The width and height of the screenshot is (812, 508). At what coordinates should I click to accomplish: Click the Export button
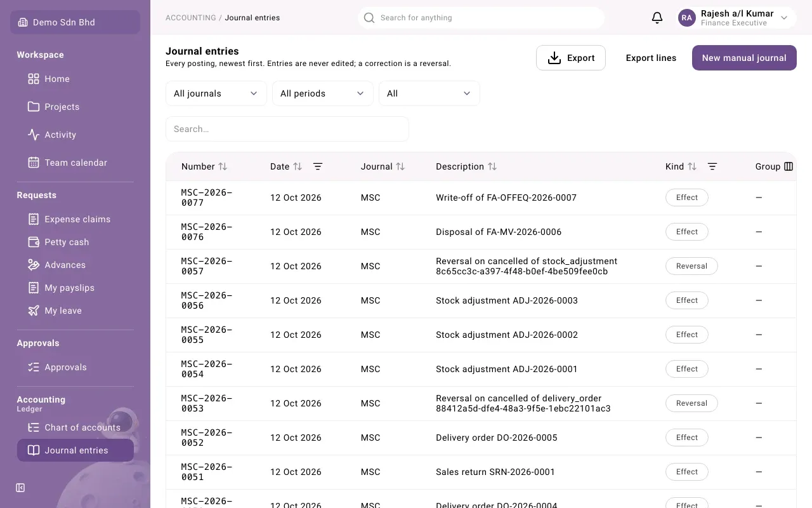pos(571,58)
